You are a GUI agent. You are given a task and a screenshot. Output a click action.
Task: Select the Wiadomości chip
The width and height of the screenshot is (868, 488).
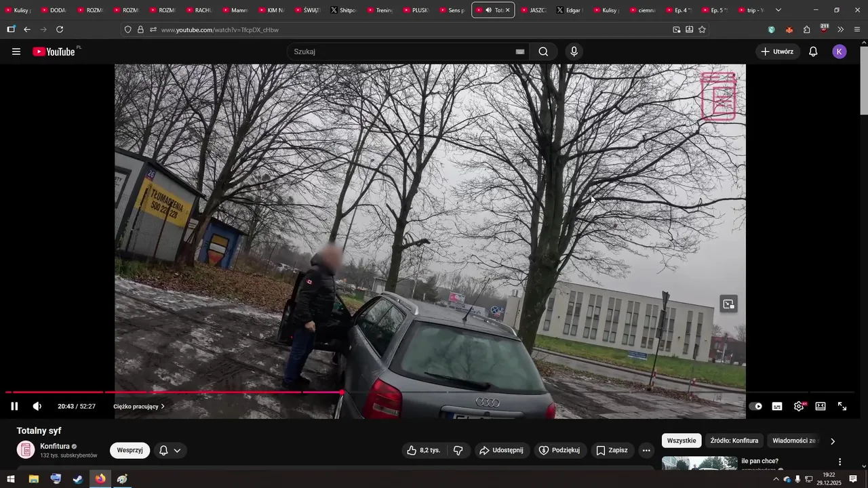click(793, 441)
